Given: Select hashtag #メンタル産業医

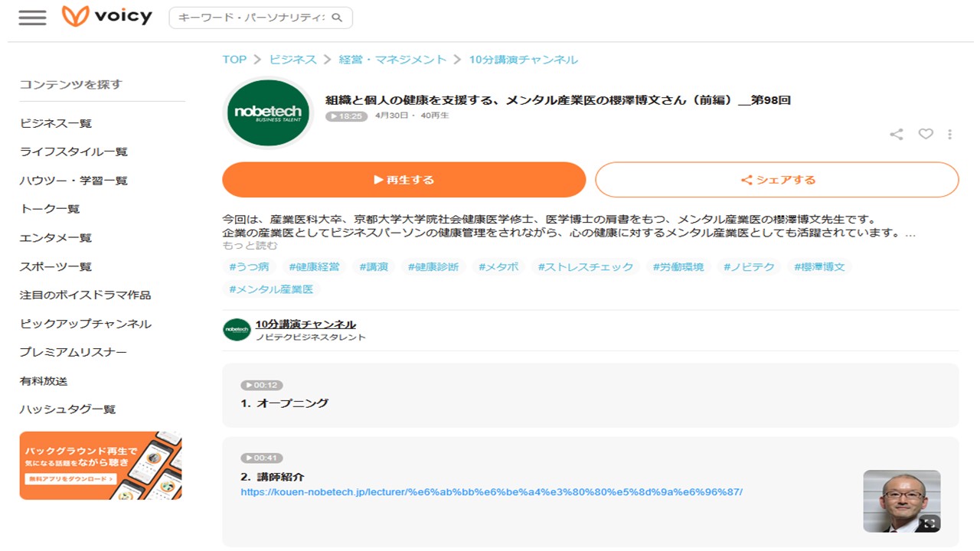Looking at the screenshot, I should 271,289.
